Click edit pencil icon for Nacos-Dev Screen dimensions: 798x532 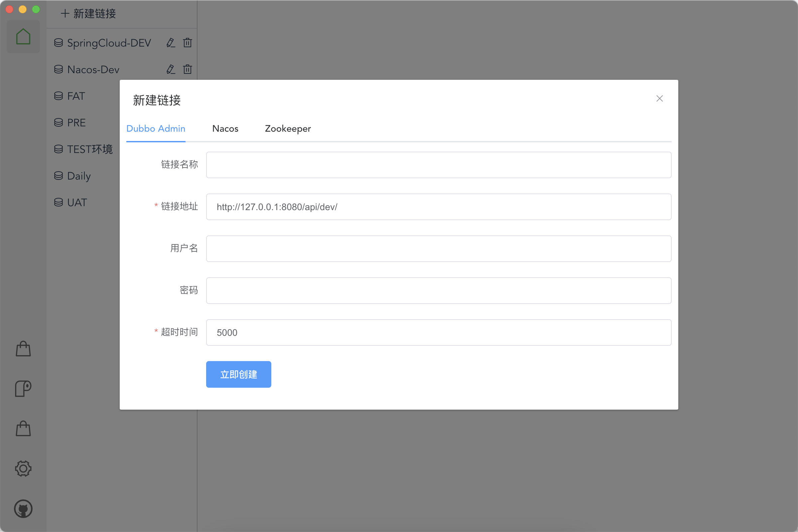171,69
